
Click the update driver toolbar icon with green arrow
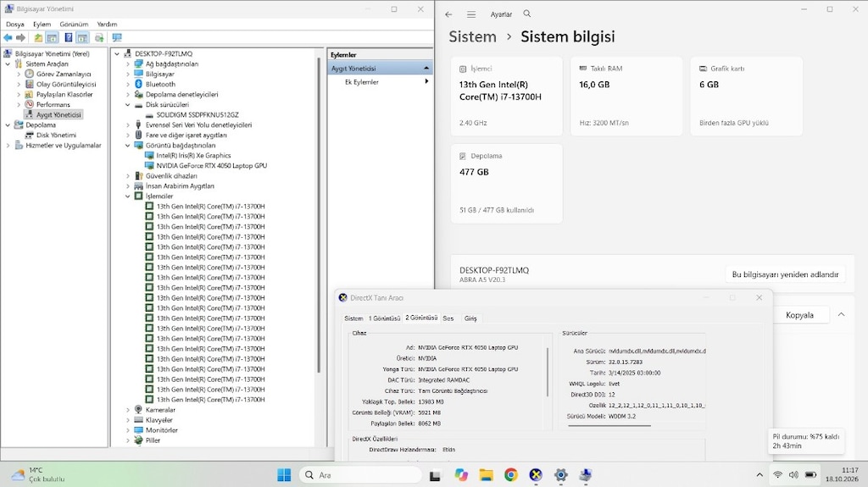coord(99,37)
